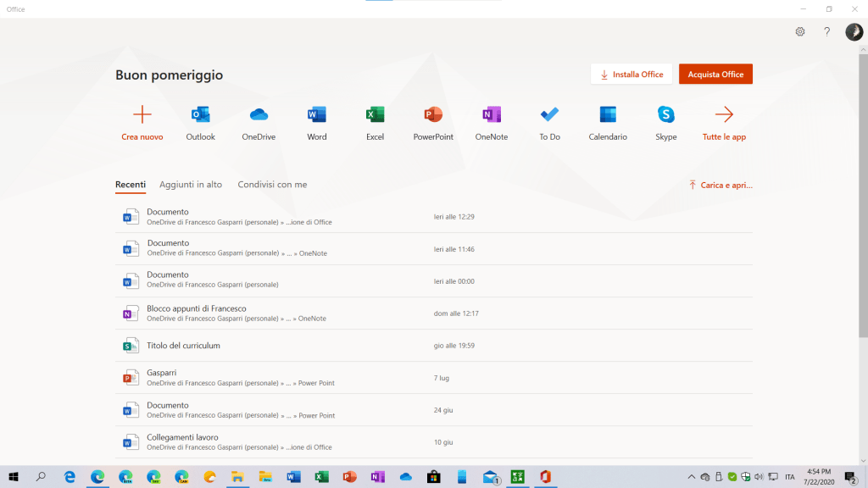The width and height of the screenshot is (868, 488).
Task: Open the To Do app
Action: (x=549, y=115)
